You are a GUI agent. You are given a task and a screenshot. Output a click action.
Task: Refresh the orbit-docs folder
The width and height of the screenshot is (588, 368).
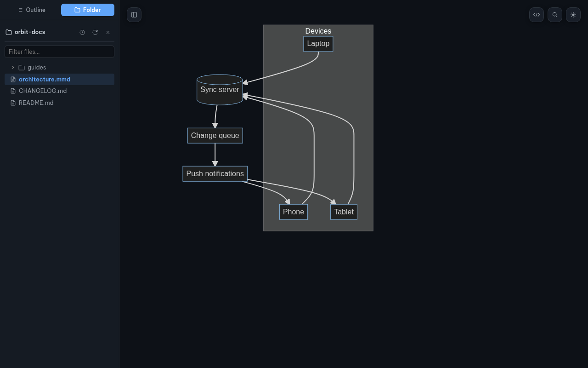[95, 32]
